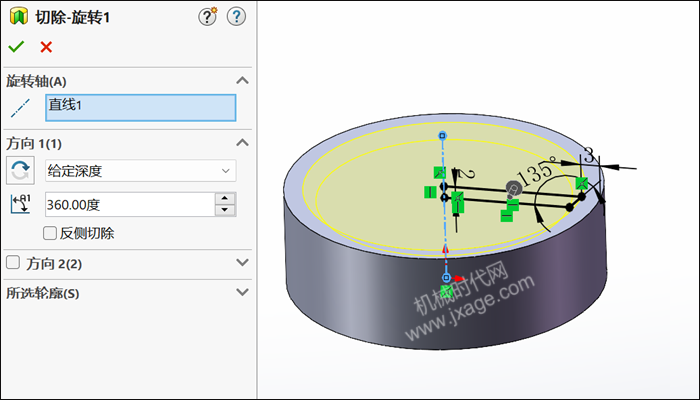The image size is (700, 400).
Task: Click the rotation axis line icon
Action: (x=20, y=108)
